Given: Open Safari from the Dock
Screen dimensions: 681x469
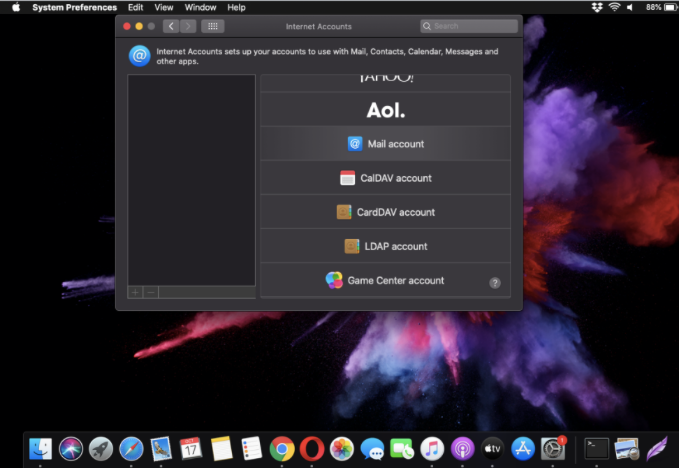Looking at the screenshot, I should click(x=131, y=449).
